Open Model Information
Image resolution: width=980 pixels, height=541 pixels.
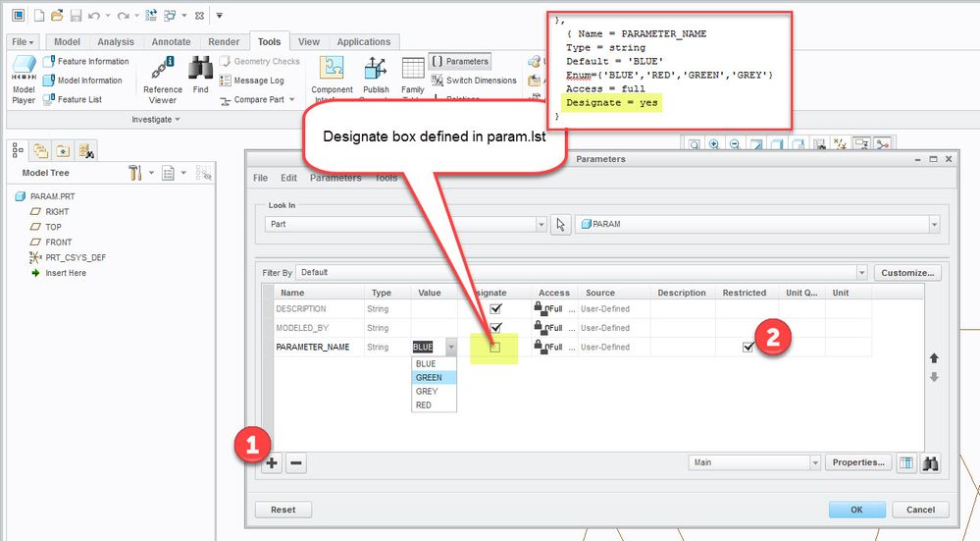tap(83, 81)
